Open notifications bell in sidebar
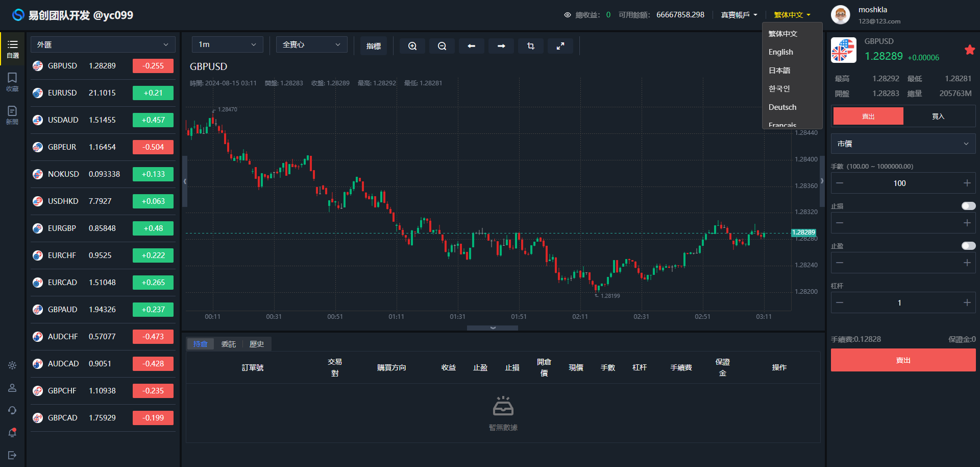Image resolution: width=980 pixels, height=467 pixels. coord(12,433)
